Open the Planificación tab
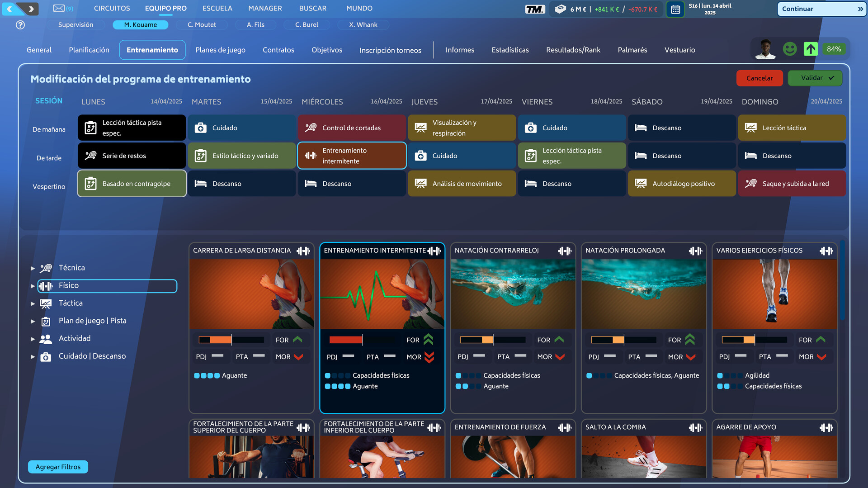This screenshot has width=868, height=488. 89,50
